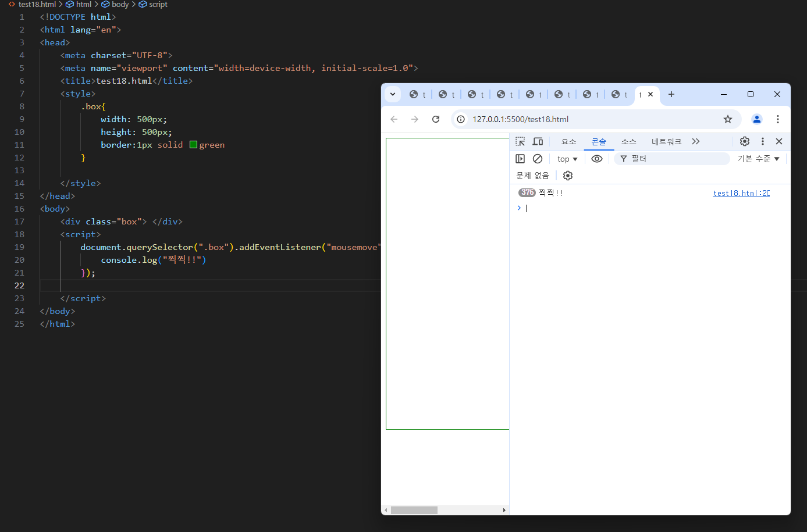Click inside the green-bordered box on the page
This screenshot has width=807, height=532.
(447, 284)
